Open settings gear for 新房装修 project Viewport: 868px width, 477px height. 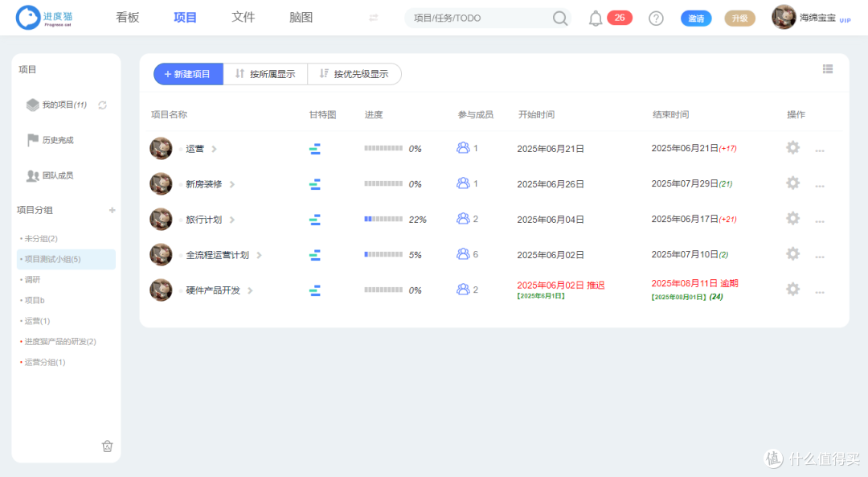[792, 183]
